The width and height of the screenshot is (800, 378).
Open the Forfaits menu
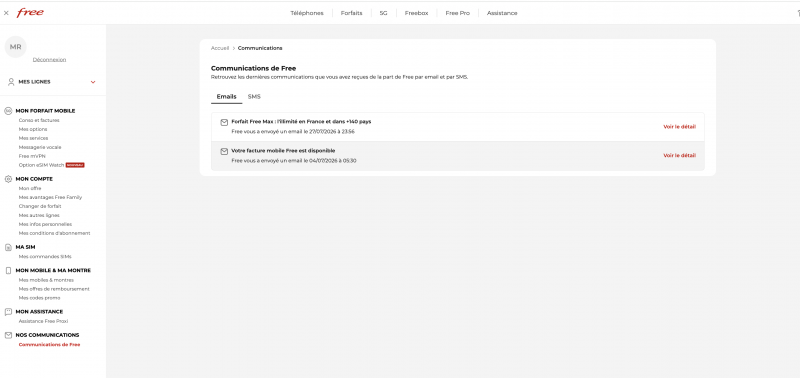pyautogui.click(x=352, y=13)
